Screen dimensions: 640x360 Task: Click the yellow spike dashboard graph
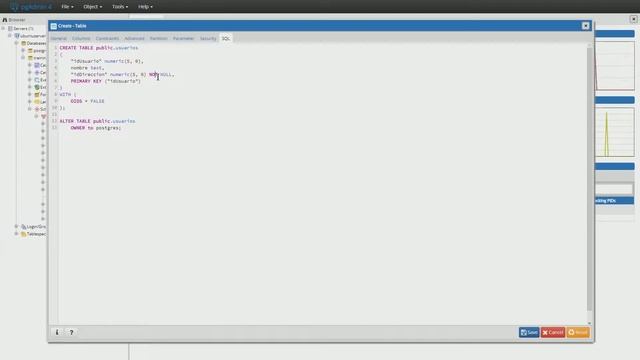pos(615,132)
